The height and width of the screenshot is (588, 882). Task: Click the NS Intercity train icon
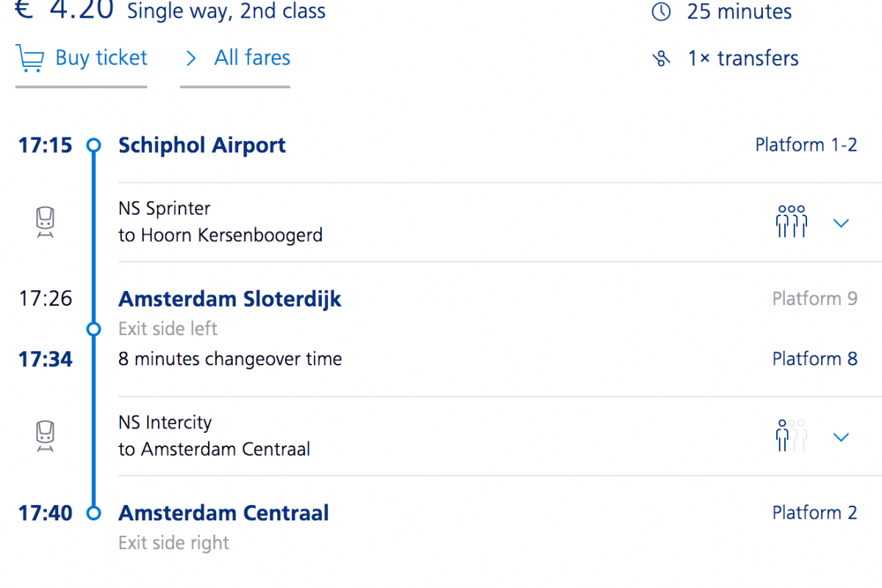[46, 436]
